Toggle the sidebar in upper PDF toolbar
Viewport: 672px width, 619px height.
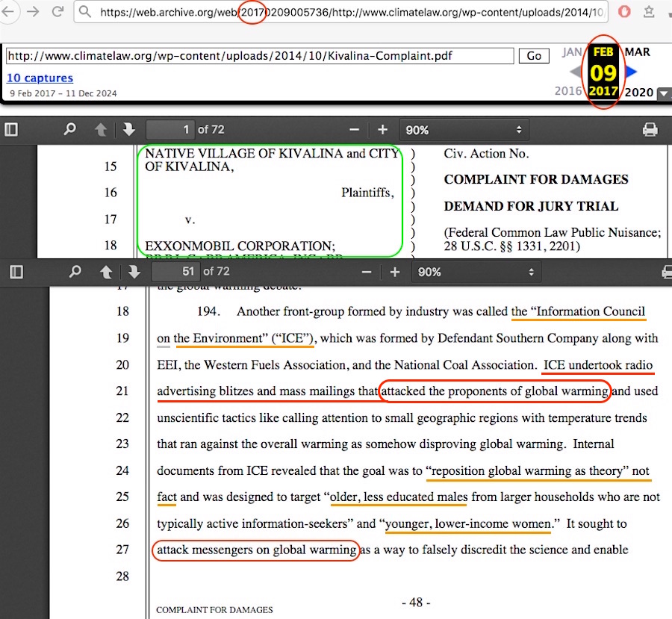point(11,129)
